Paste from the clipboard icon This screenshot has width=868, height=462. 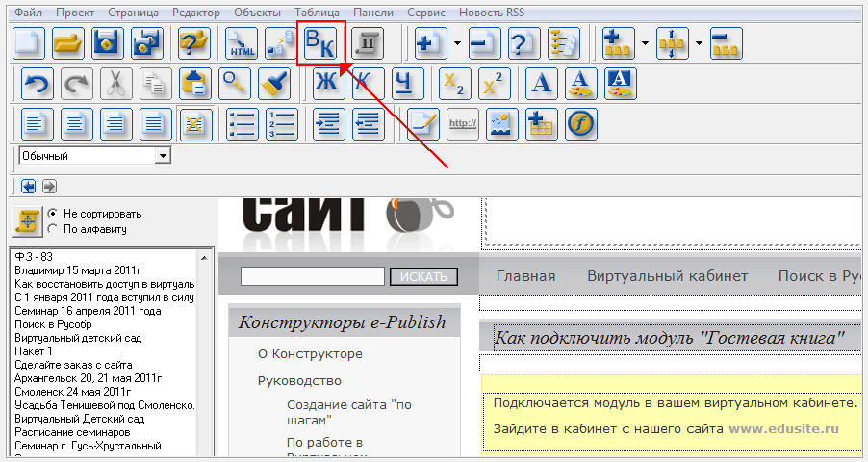(195, 84)
